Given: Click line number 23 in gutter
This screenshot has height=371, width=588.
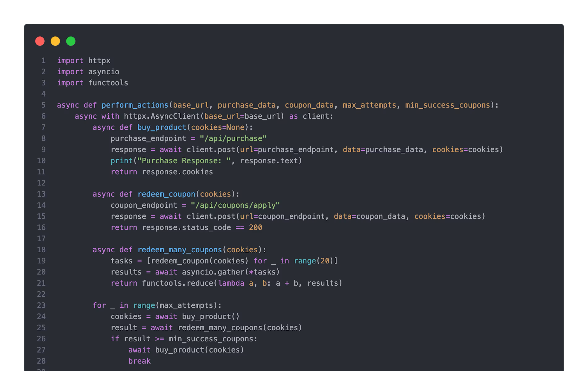Looking at the screenshot, I should (x=41, y=305).
